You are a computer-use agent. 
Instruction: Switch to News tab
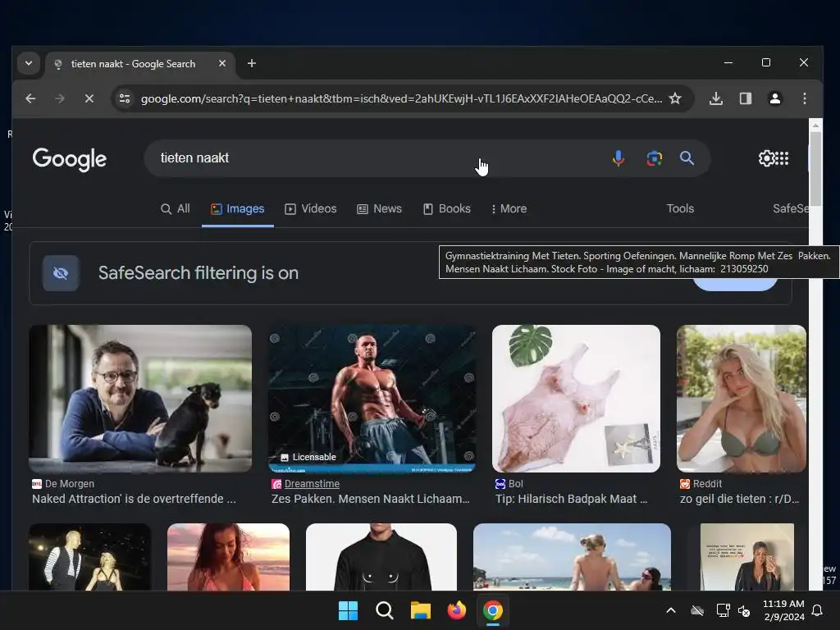point(379,209)
